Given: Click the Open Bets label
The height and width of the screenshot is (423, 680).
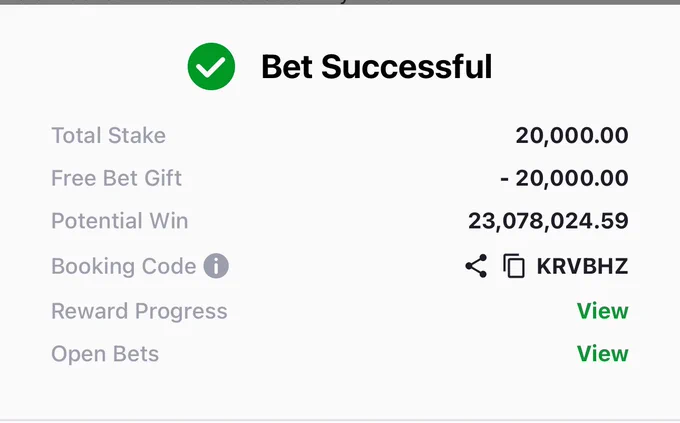Looking at the screenshot, I should pyautogui.click(x=105, y=354).
